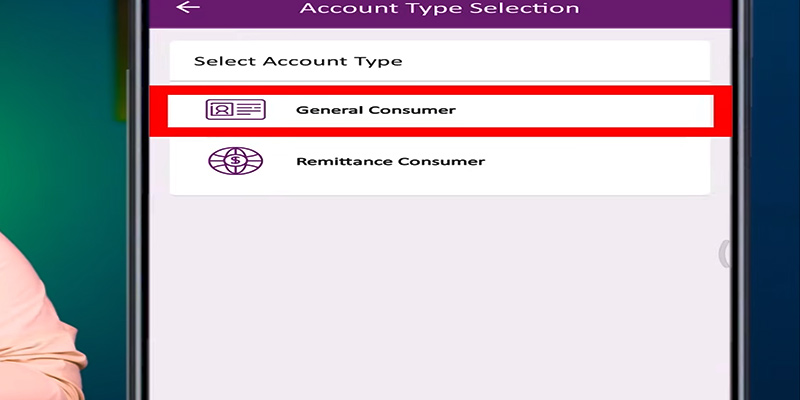This screenshot has width=800, height=400.
Task: Select the General Consumer label text
Action: point(375,110)
